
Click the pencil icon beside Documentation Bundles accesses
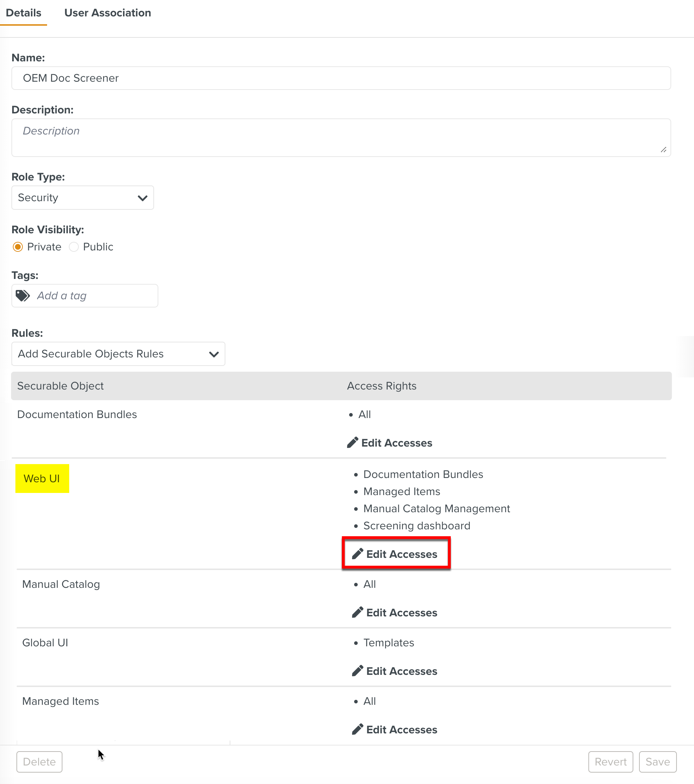point(352,442)
